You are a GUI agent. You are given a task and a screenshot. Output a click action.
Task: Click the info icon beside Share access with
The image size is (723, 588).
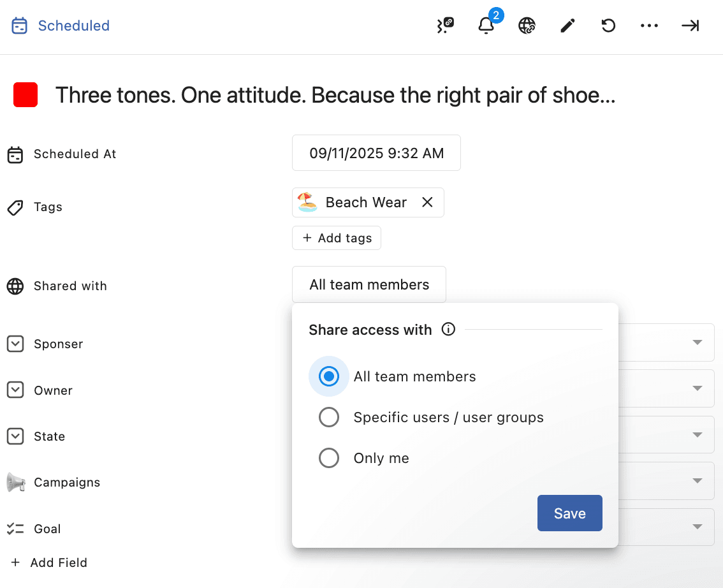(x=449, y=330)
